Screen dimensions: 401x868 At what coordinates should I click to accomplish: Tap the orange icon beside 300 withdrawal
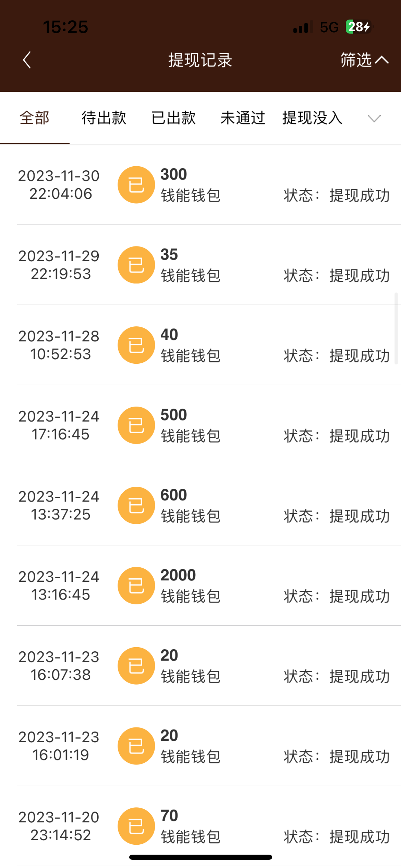(136, 185)
